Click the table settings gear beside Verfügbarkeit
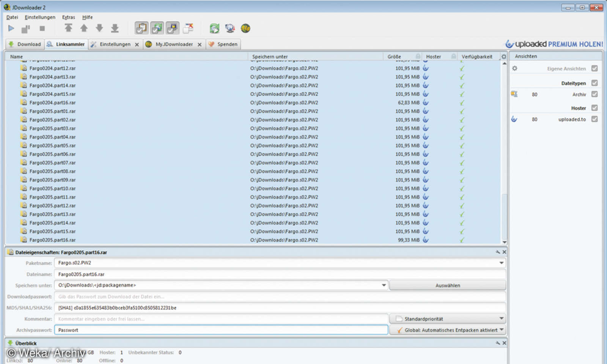The width and height of the screenshot is (607, 364). 503,56
